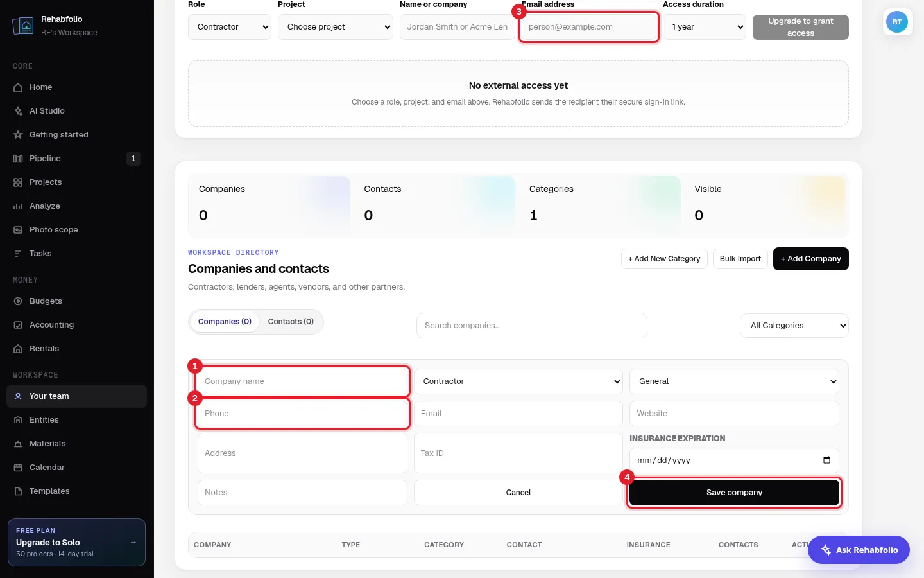Click the Bulk Import button
924x578 pixels.
point(740,259)
